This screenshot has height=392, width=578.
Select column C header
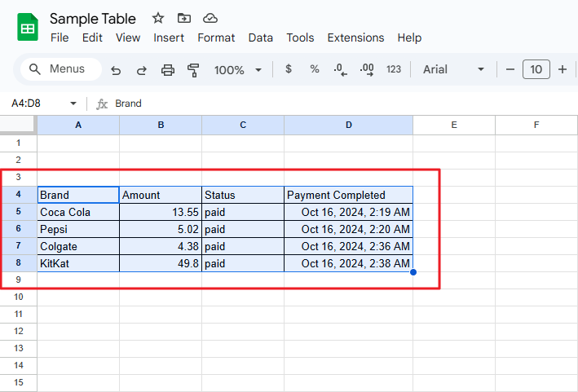coord(243,125)
